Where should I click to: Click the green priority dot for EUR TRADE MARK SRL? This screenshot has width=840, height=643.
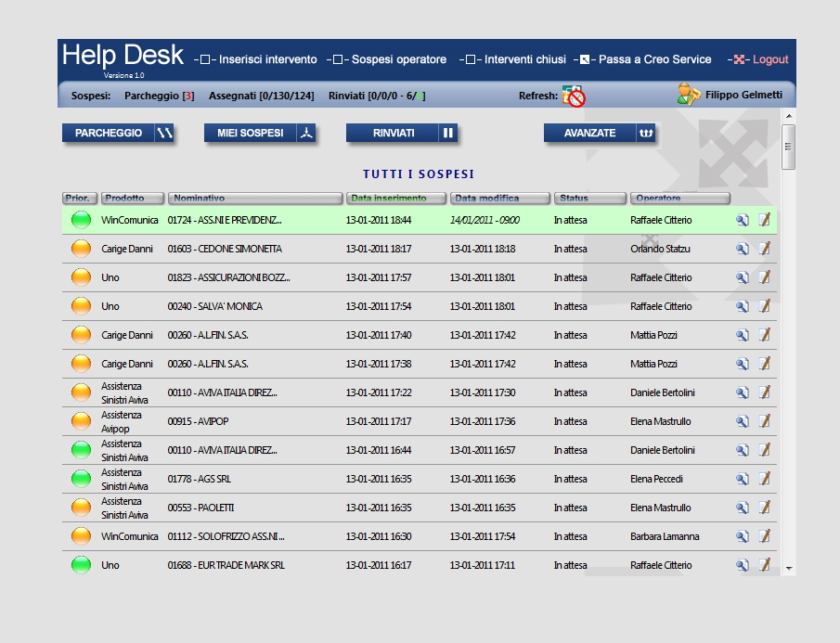(80, 564)
